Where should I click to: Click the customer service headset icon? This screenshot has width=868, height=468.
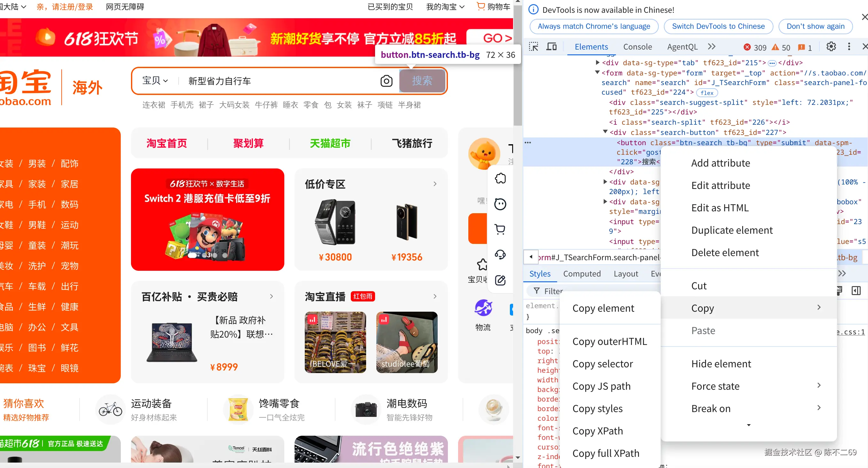(x=500, y=254)
